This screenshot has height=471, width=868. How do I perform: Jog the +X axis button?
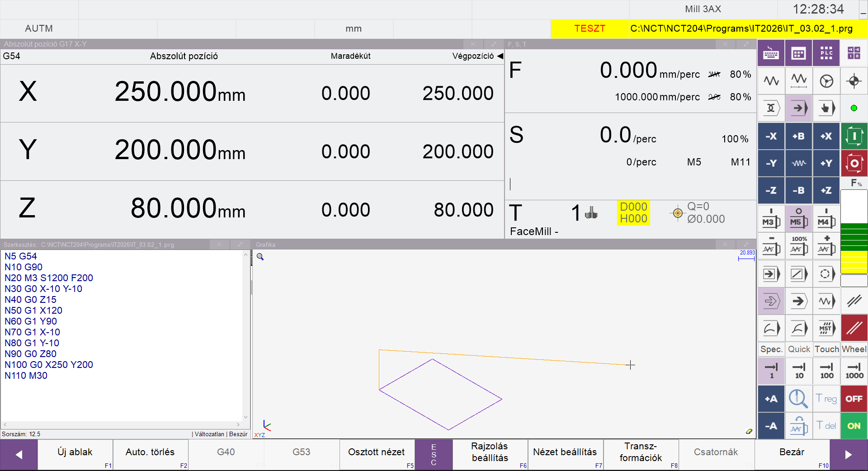click(826, 136)
